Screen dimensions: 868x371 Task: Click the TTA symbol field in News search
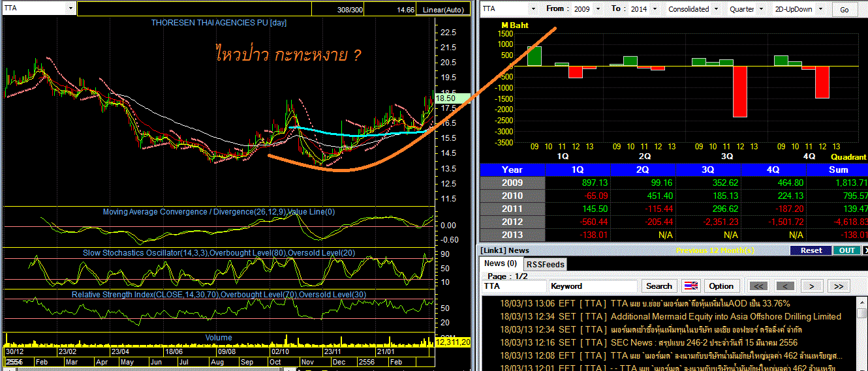[x=514, y=286]
